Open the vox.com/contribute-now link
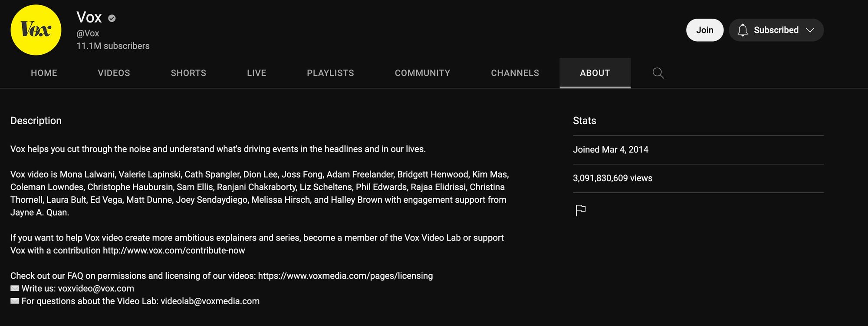 tap(174, 250)
